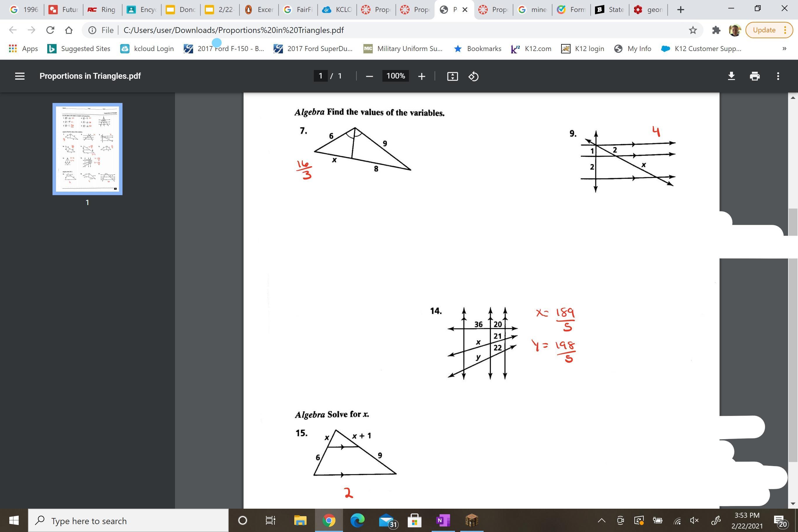This screenshot has height=532, width=798.
Task: Open the PDF viewer more actions menu
Action: point(778,76)
